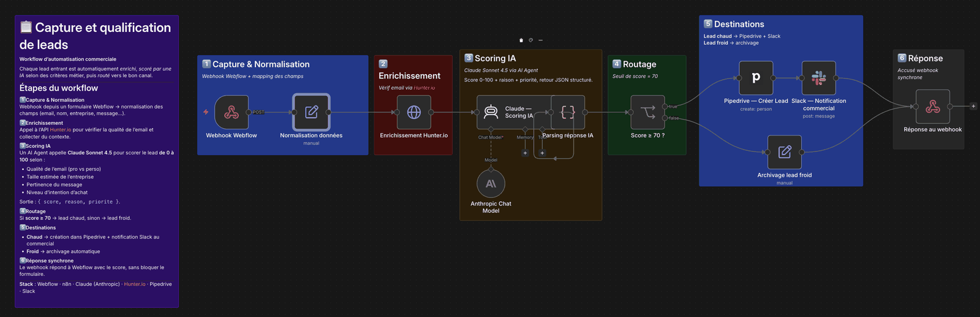Click the Seuil de score = 70 text
The width and height of the screenshot is (980, 317).
coord(635,77)
